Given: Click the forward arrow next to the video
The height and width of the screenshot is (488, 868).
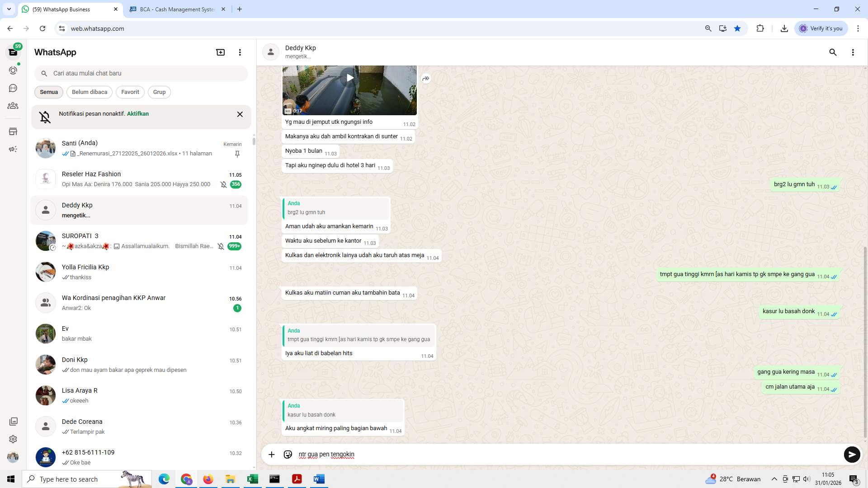Looking at the screenshot, I should click(x=425, y=78).
